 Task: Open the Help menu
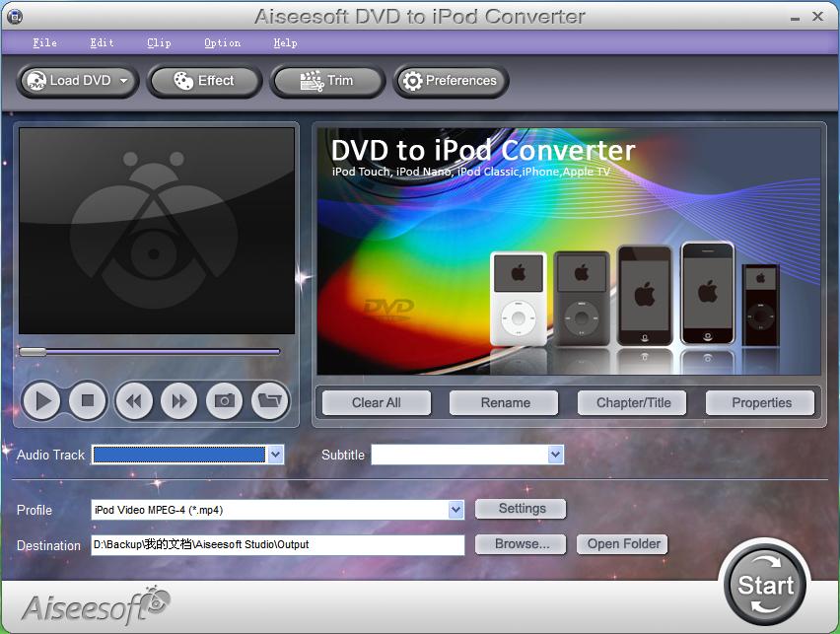(285, 42)
